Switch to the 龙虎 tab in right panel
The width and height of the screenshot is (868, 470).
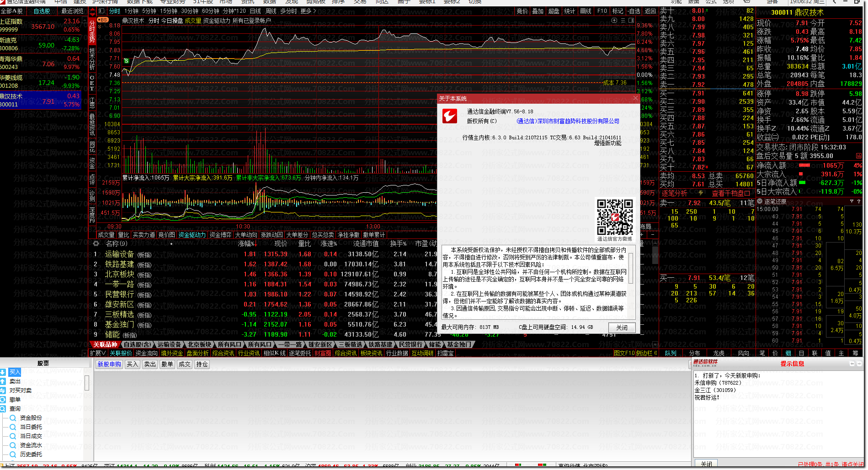[x=719, y=353]
